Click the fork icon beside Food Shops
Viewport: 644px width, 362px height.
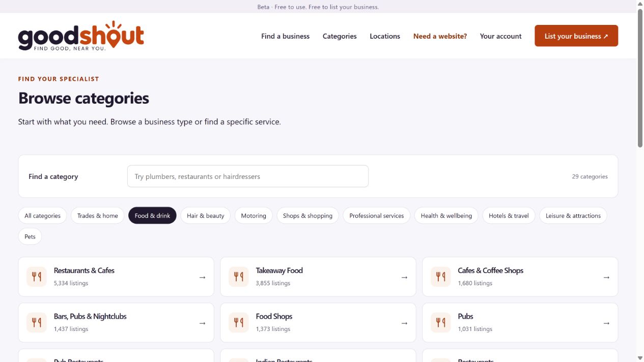point(239,322)
